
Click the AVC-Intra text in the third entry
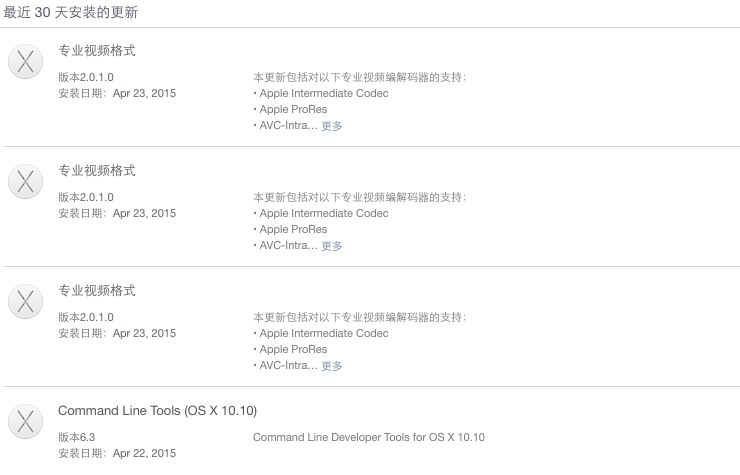click(x=288, y=366)
